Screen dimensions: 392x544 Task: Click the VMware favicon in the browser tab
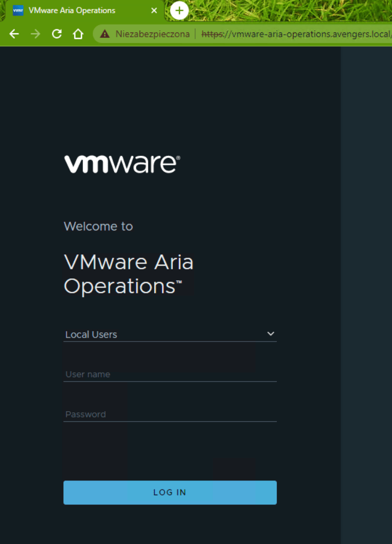(x=18, y=11)
